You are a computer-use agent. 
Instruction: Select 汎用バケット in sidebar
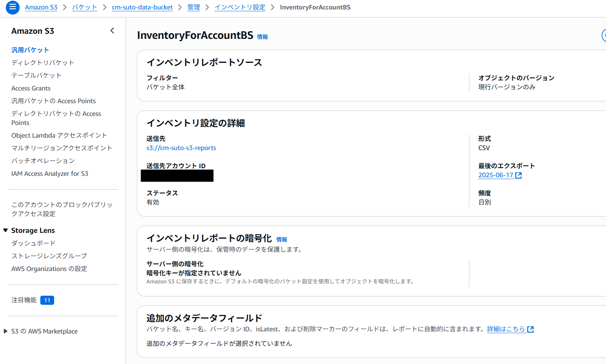click(30, 50)
